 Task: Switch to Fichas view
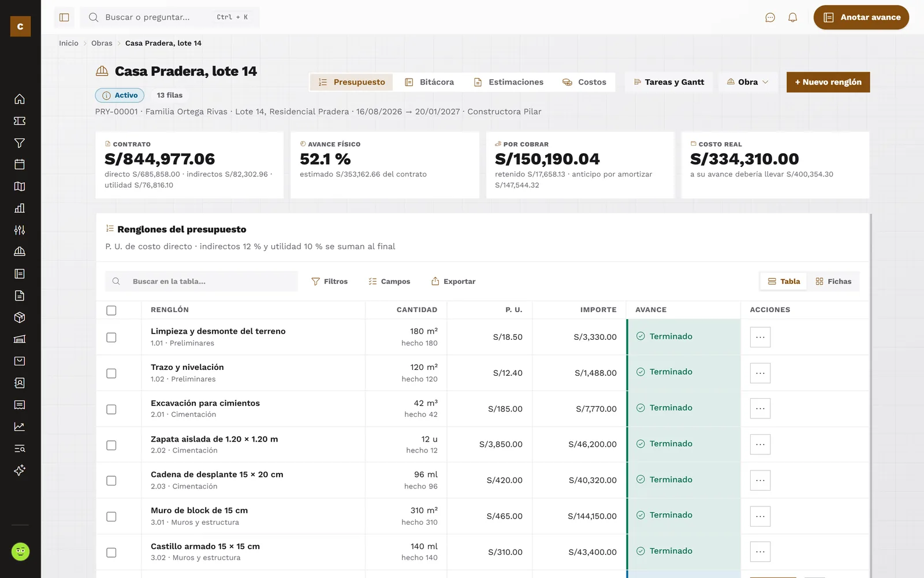[833, 281]
